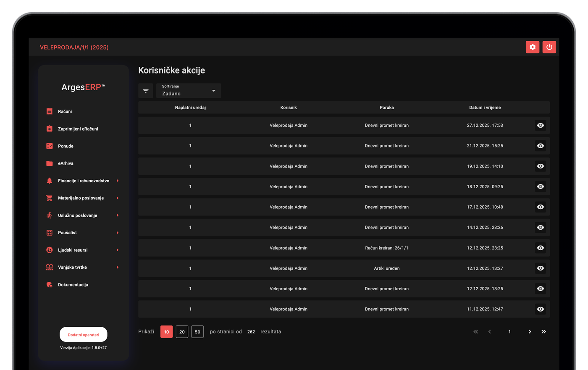Expand Ljudski resursi submenu arrow
Screen dimensions: 588x370
118,250
